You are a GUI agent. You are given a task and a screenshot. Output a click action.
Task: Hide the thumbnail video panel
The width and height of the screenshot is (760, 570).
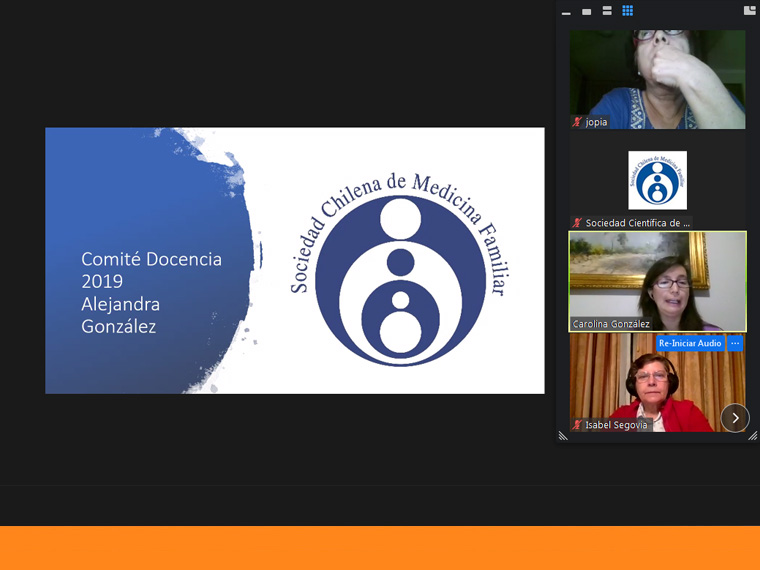tap(566, 14)
